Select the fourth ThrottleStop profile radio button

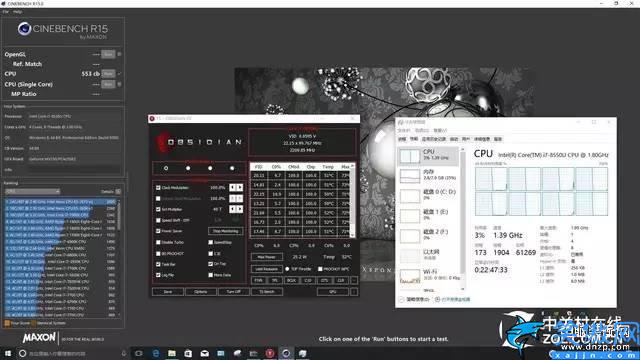coord(232,168)
